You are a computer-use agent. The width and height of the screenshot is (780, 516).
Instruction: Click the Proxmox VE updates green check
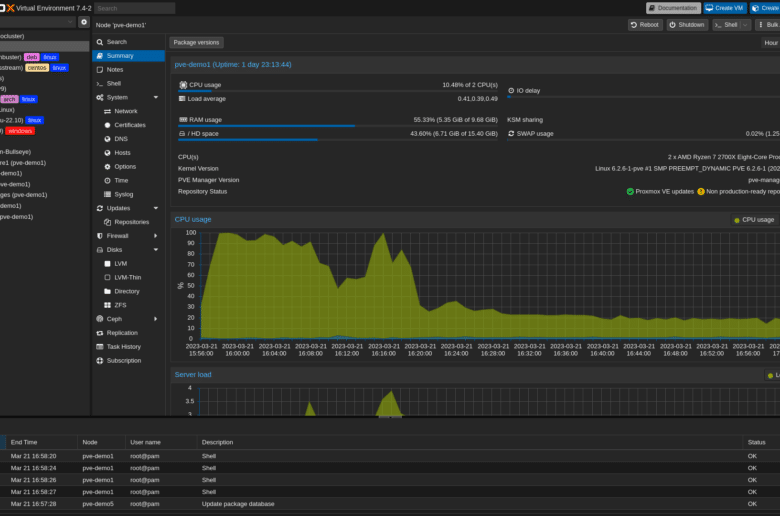(x=630, y=192)
